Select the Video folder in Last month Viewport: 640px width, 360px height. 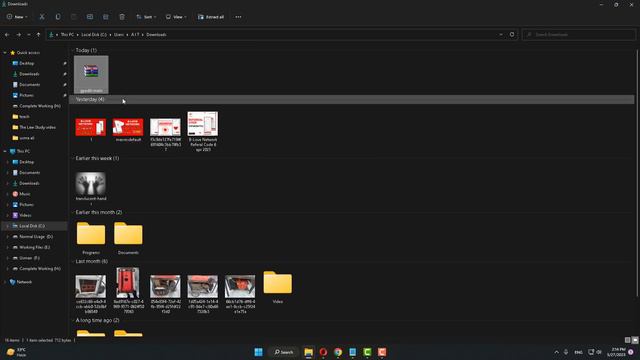click(278, 287)
